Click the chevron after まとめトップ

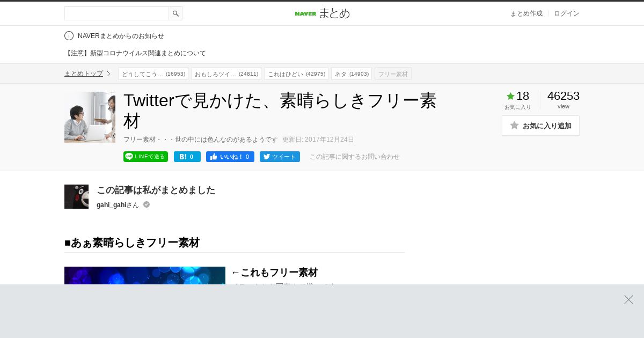pyautogui.click(x=108, y=74)
